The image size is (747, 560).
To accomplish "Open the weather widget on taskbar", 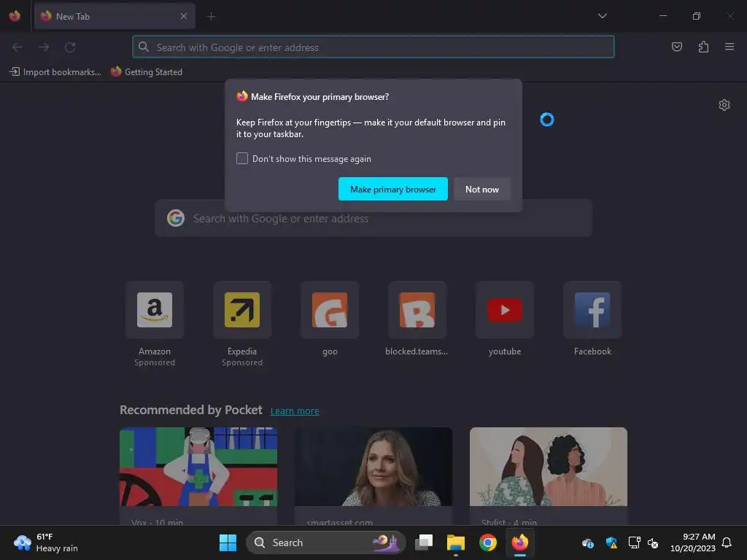I will pos(46,542).
